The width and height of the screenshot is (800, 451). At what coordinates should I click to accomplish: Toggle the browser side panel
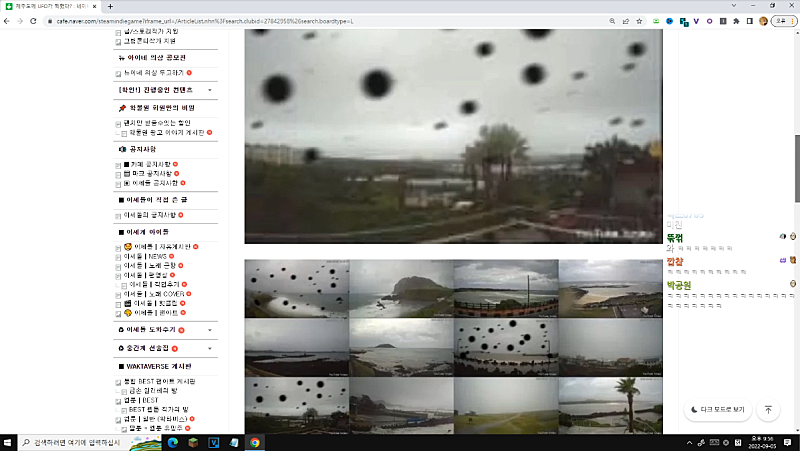click(749, 21)
